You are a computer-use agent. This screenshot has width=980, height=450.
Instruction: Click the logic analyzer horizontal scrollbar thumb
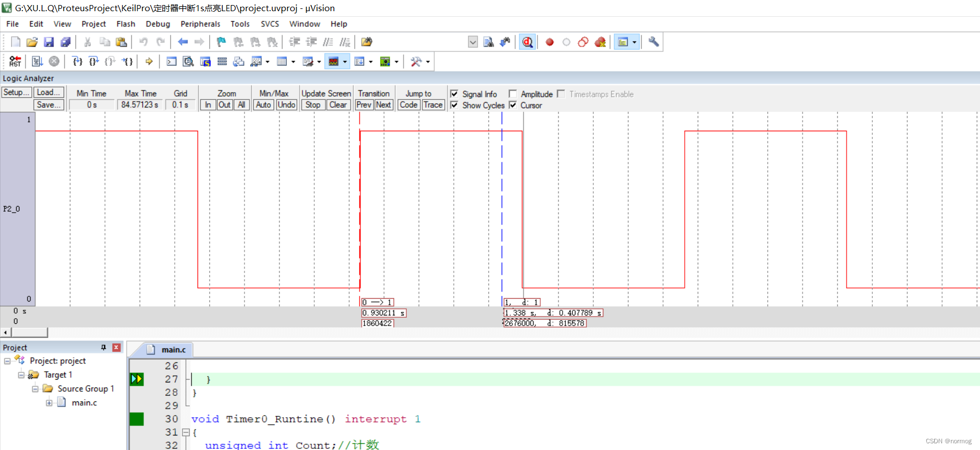click(x=30, y=332)
